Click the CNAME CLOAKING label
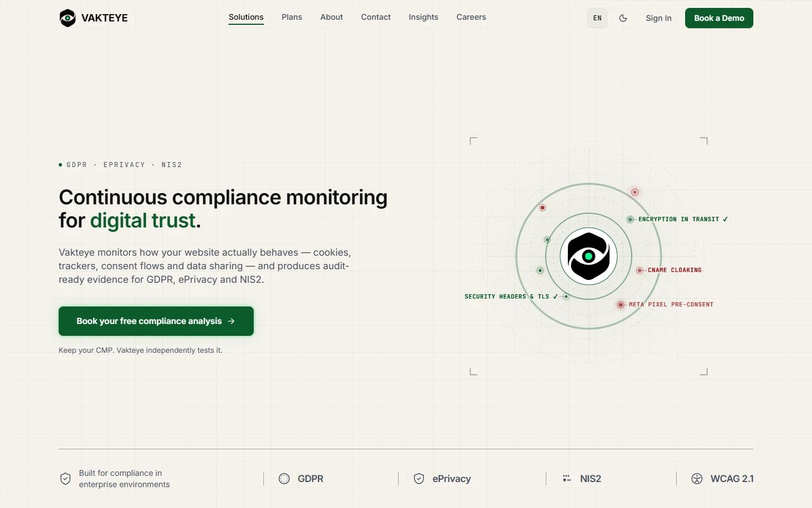The width and height of the screenshot is (812, 508). pyautogui.click(x=674, y=270)
